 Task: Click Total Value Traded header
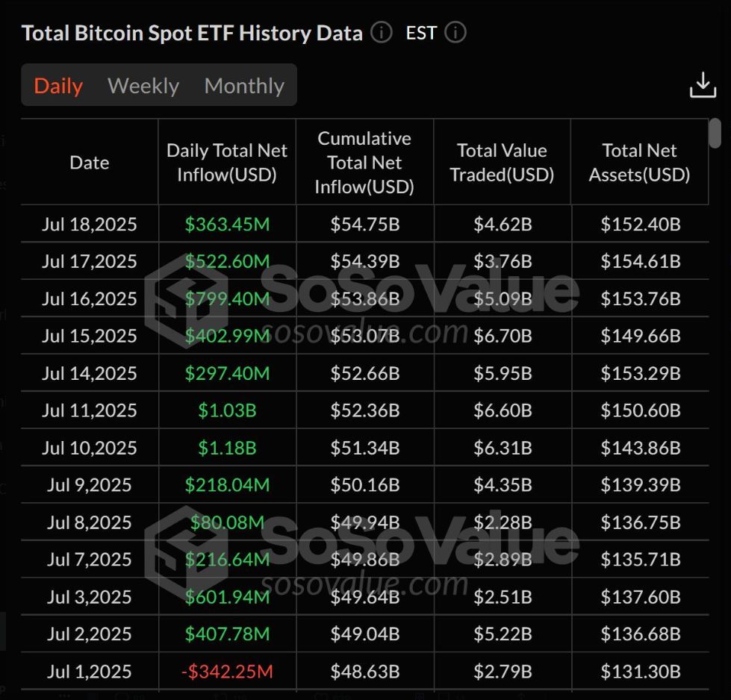click(502, 163)
